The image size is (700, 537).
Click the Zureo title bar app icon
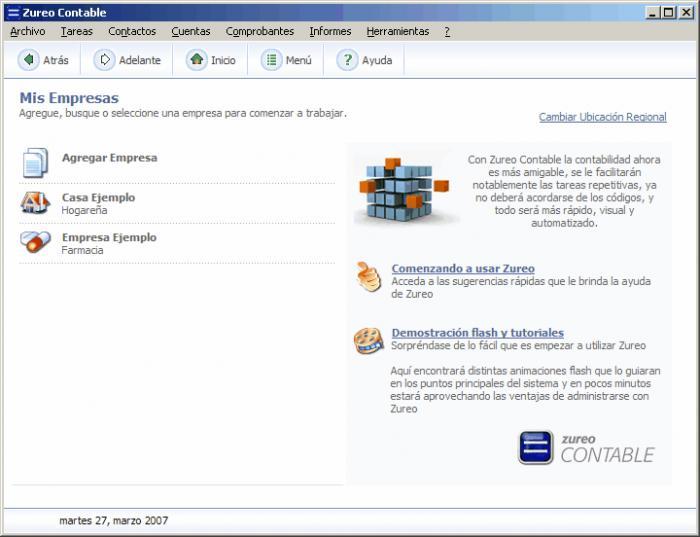pyautogui.click(x=14, y=12)
